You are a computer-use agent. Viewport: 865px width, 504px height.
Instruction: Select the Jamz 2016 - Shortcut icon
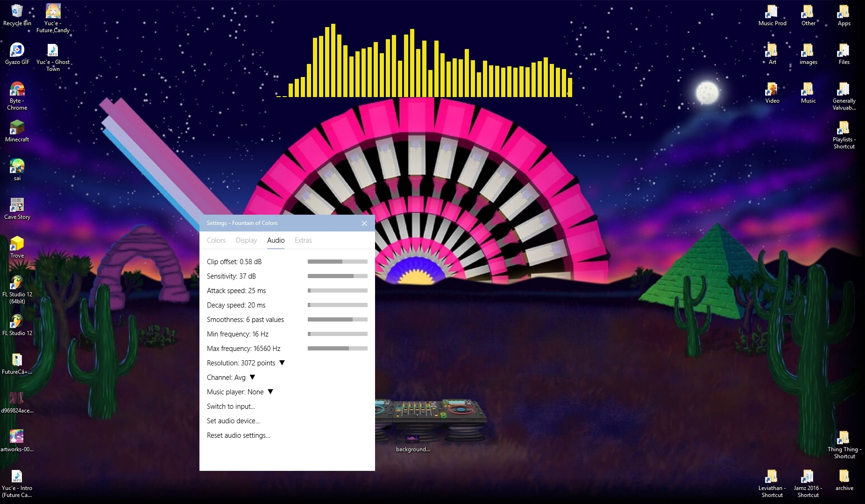pos(808,483)
